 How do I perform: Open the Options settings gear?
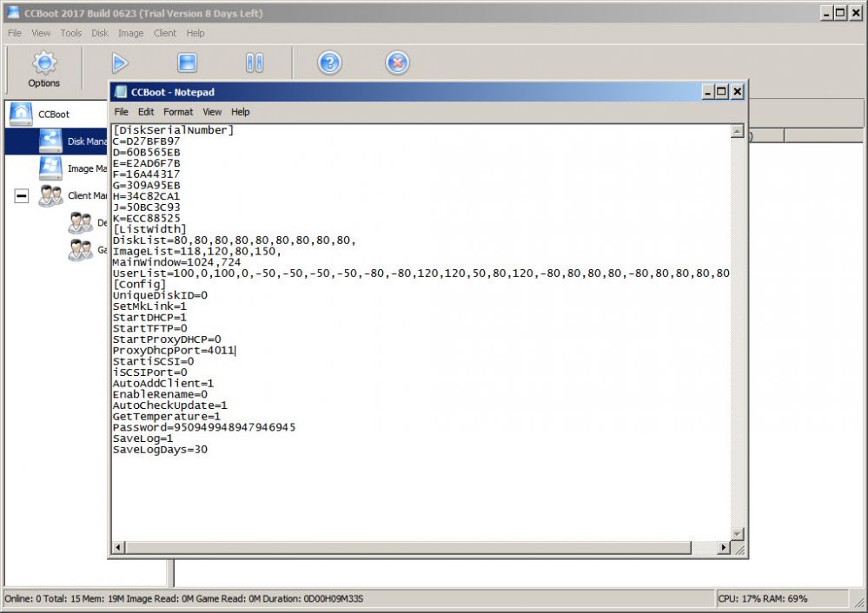[43, 63]
